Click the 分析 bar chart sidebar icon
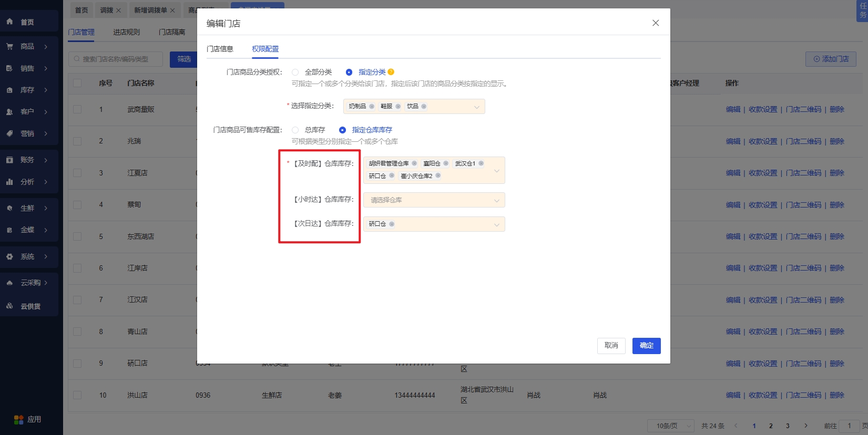Screen dimensions: 868x435 coord(9,182)
